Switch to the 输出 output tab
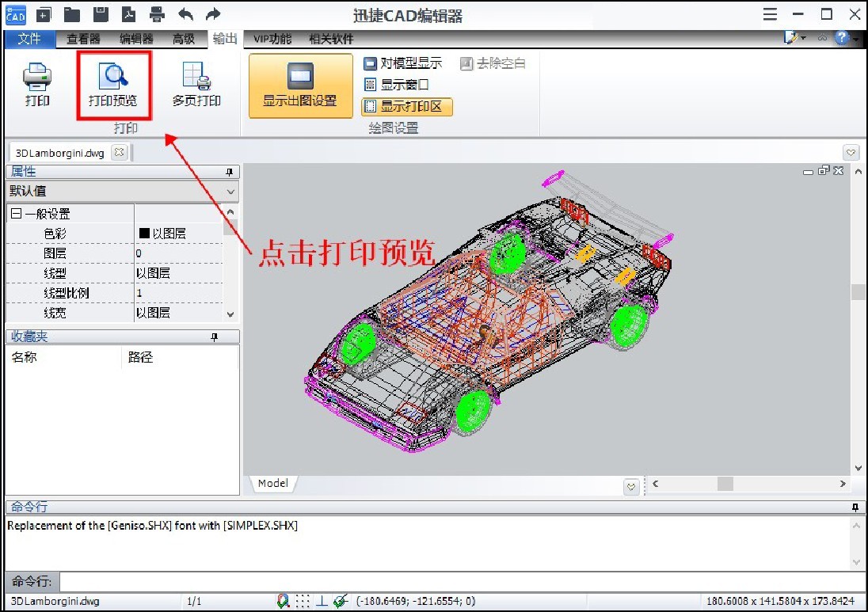Screen dimensions: 868x612 click(225, 39)
